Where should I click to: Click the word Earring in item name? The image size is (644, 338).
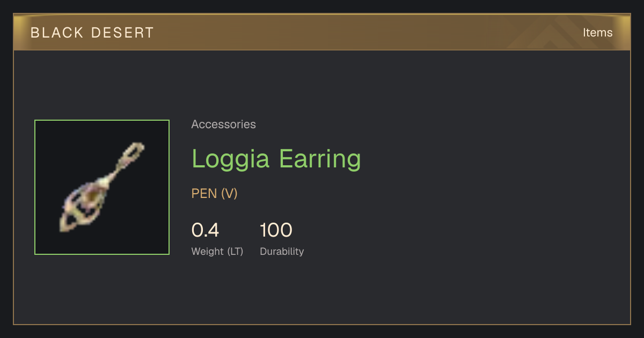[320, 159]
